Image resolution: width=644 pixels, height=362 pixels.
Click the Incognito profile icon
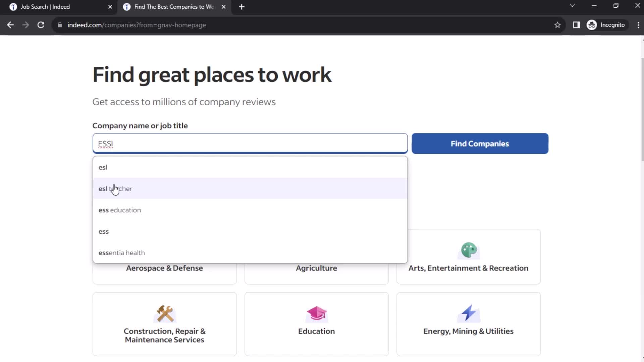[x=592, y=25]
